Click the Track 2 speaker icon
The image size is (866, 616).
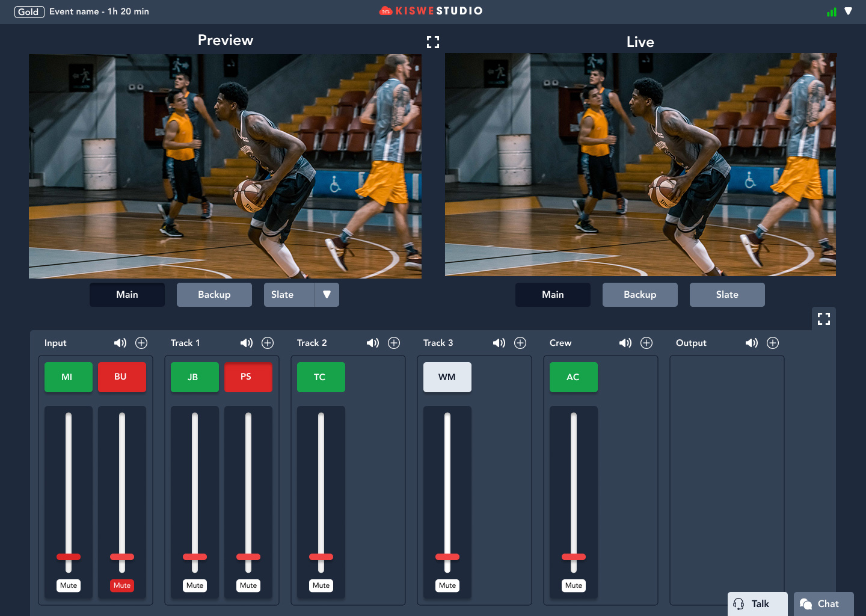tap(372, 343)
